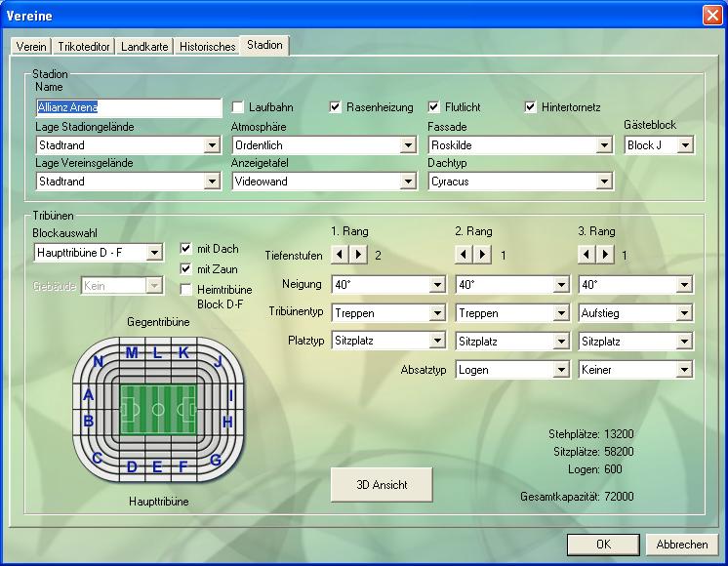Toggle the Hintertornetz checkbox
Screen dimensions: 728x566
(x=530, y=107)
